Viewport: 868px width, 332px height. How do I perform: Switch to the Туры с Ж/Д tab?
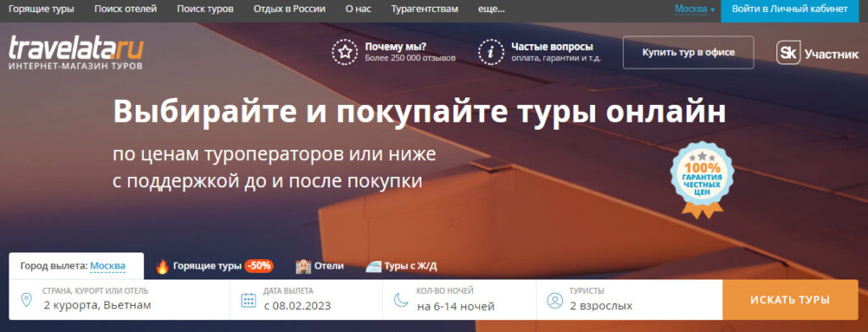pyautogui.click(x=402, y=266)
